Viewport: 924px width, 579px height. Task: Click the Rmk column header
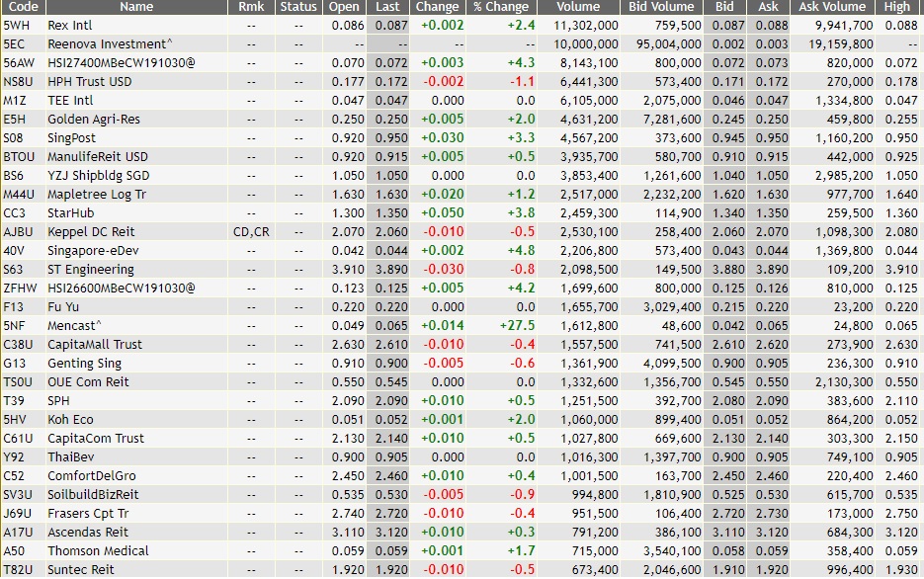click(252, 7)
